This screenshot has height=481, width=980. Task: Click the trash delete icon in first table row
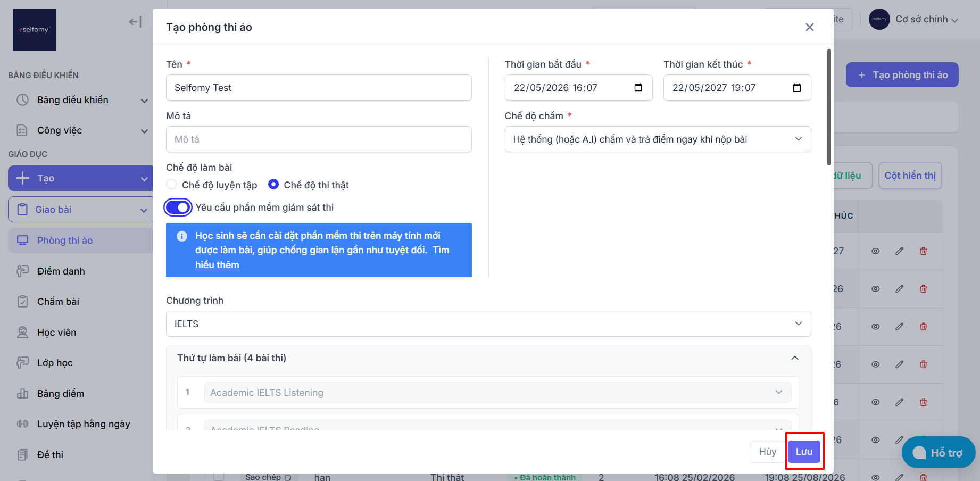[924, 251]
